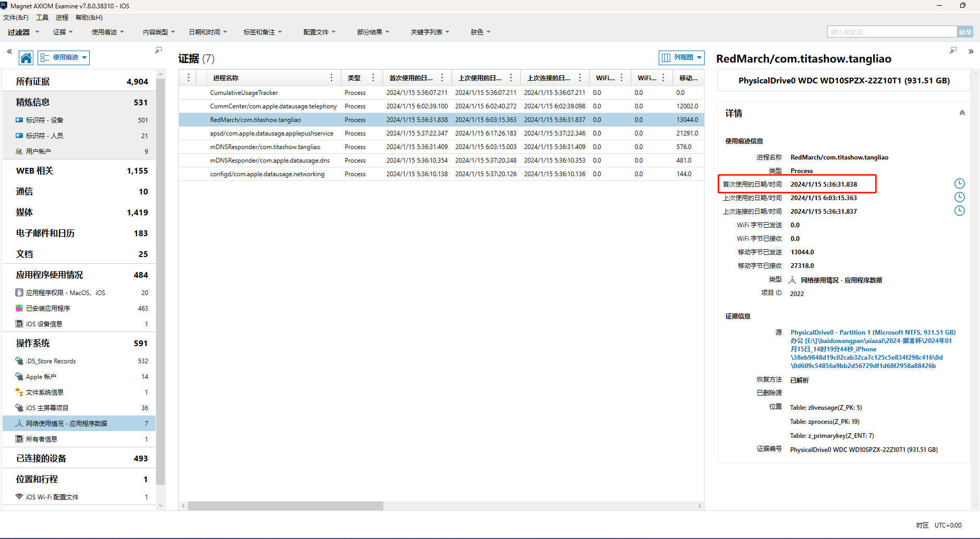
Task: Select iOS Wi-Fi 配置文件 icon
Action: tap(19, 497)
